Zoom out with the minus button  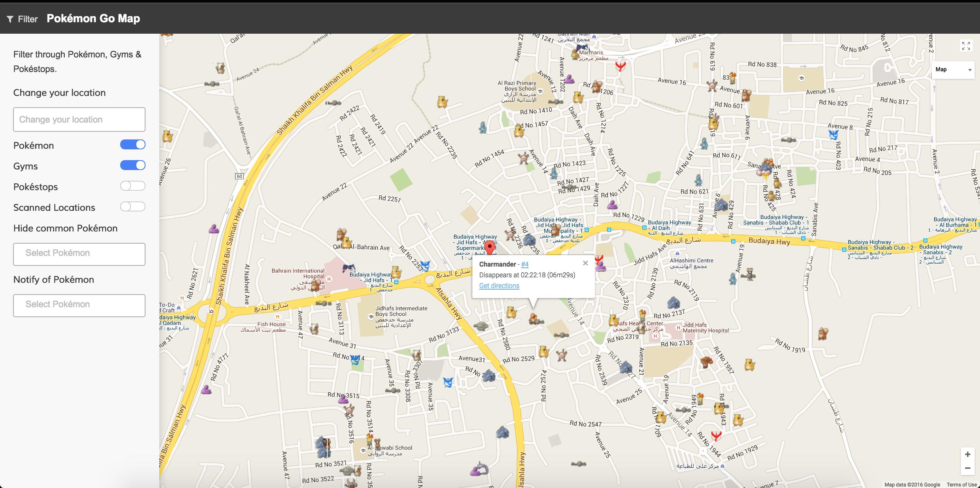point(967,468)
